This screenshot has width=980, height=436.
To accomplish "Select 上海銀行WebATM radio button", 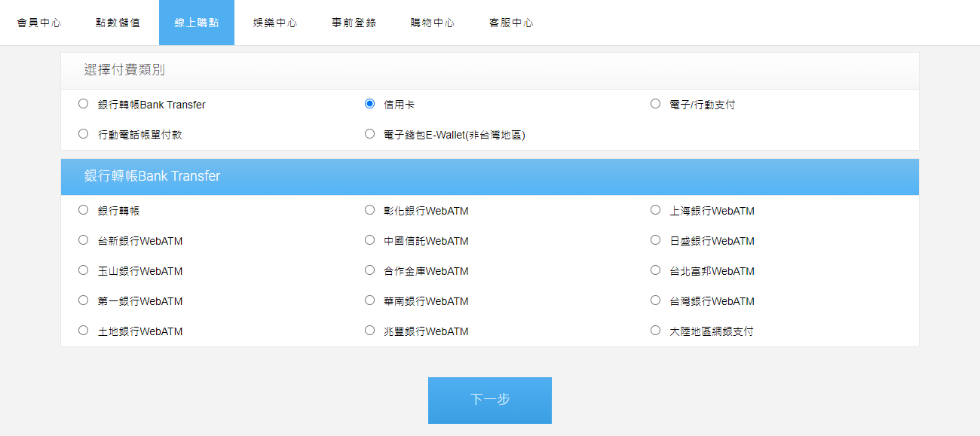I will pos(655,210).
